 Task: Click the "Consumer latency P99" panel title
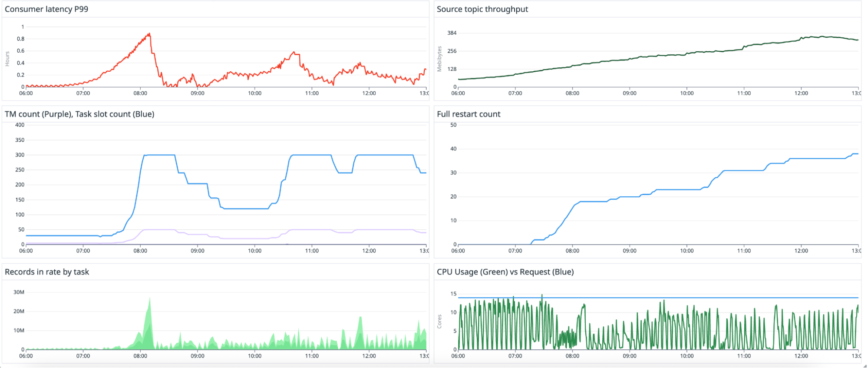46,9
